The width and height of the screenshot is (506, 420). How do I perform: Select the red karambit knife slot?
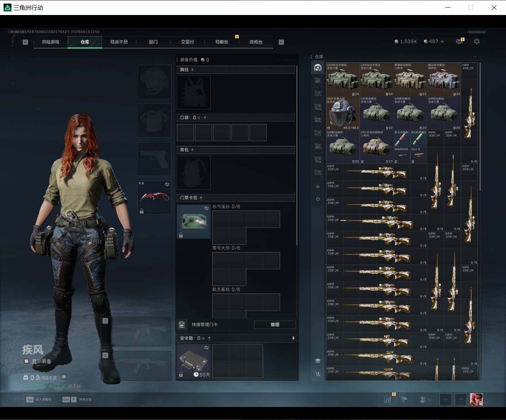[154, 198]
